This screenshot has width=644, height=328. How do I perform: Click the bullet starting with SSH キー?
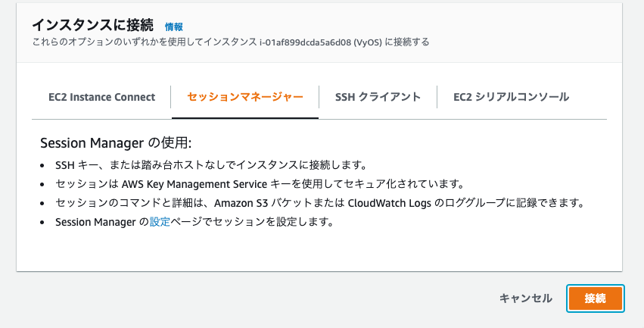pyautogui.click(x=210, y=165)
